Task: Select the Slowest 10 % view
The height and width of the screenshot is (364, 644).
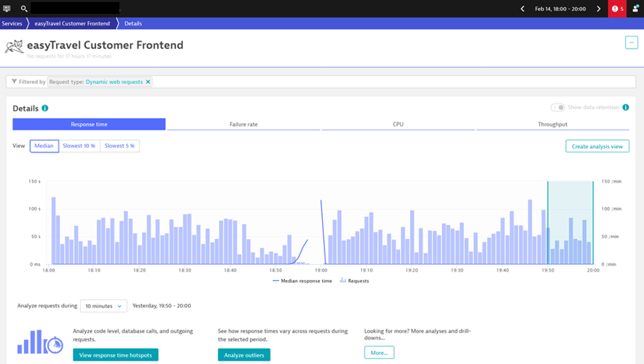Action: (x=79, y=146)
